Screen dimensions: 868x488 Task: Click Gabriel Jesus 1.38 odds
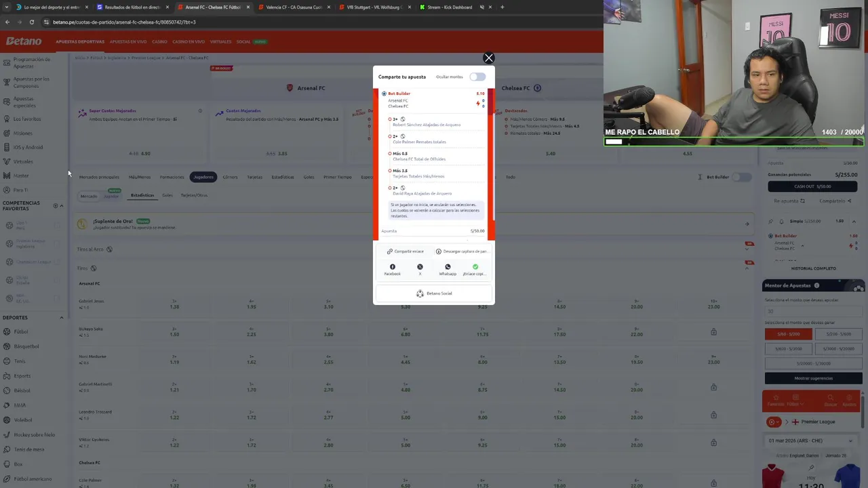[174, 304]
